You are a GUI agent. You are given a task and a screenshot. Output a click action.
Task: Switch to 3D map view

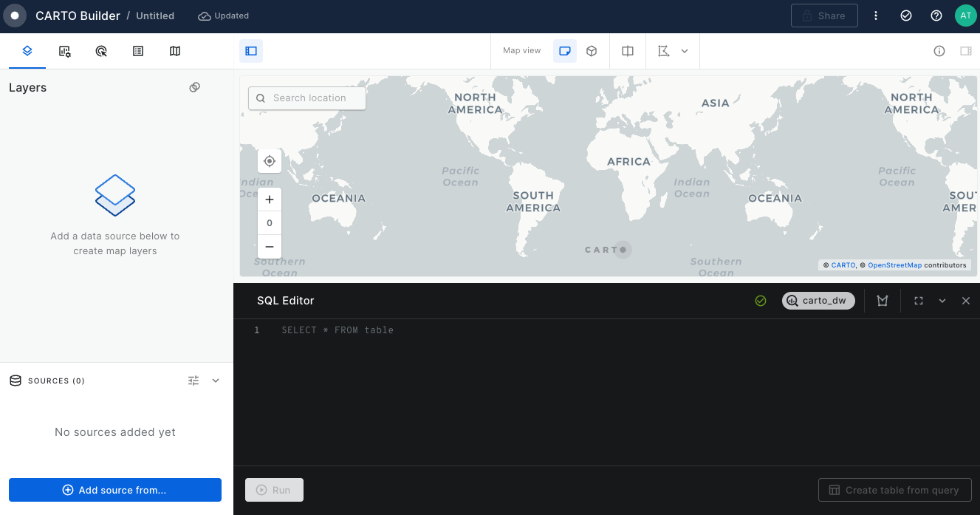592,51
